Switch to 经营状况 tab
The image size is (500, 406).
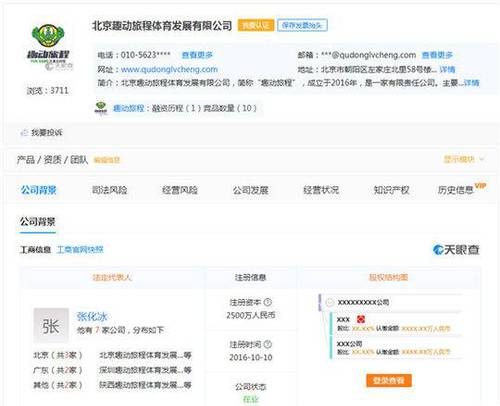[321, 190]
